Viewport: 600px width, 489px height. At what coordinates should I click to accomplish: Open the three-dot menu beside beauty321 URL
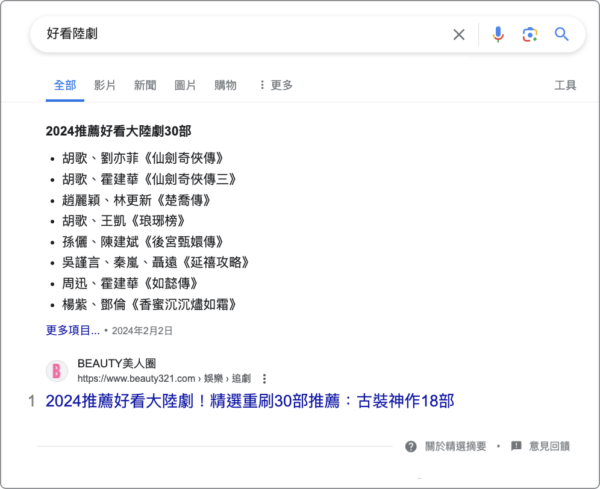click(x=264, y=379)
